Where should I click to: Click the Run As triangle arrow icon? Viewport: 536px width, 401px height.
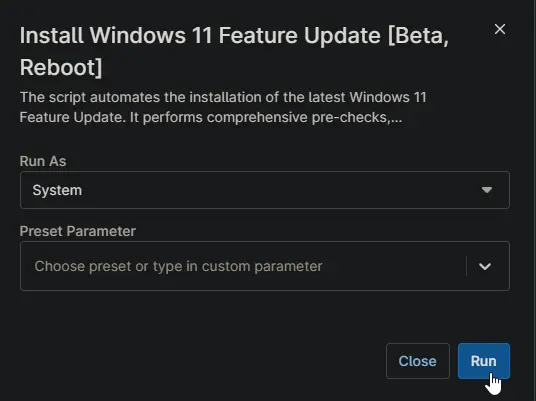click(x=487, y=190)
